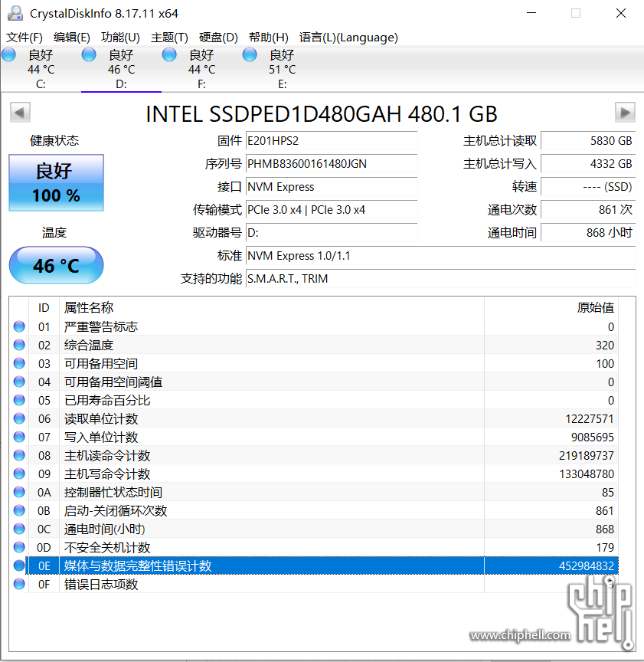644x662 pixels.
Task: Click total host reads value 5830 GB
Action: [588, 140]
